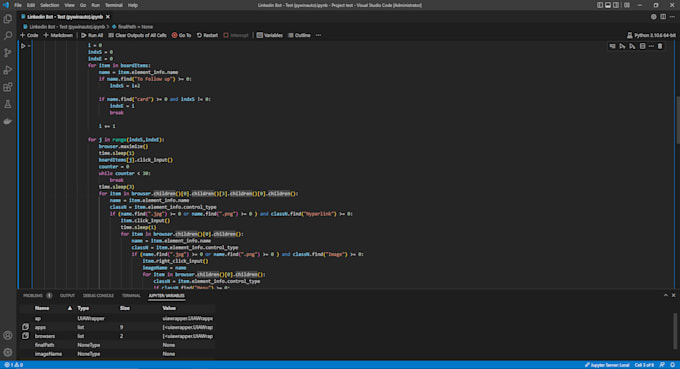Delete the cell with trash icon
This screenshot has width=680, height=369.
click(x=660, y=46)
